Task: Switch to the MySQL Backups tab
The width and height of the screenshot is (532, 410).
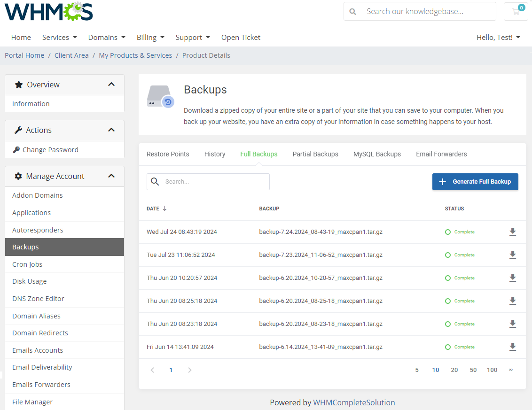Action: [377, 154]
